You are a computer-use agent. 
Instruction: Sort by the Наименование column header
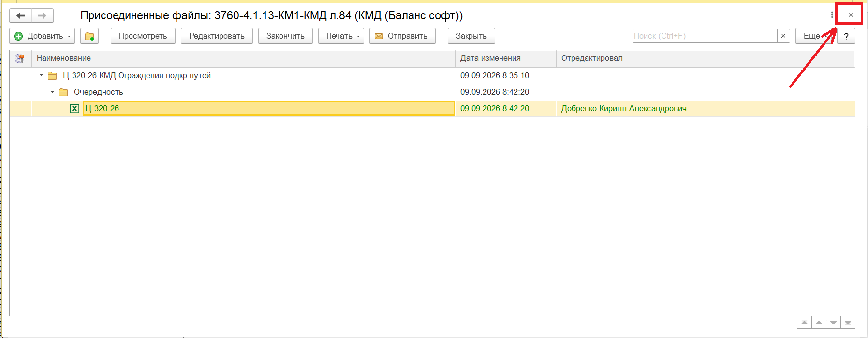(243, 58)
